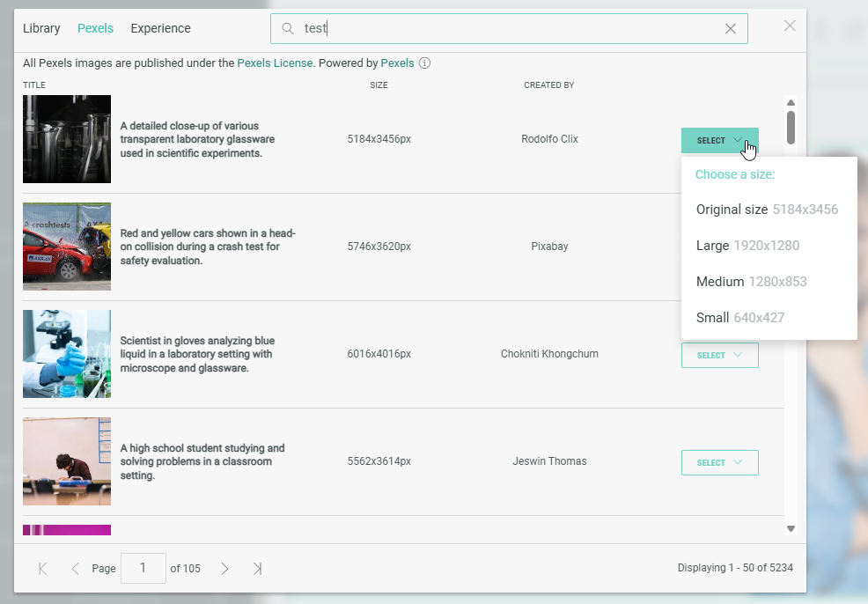Go to the first page of results

click(x=42, y=569)
